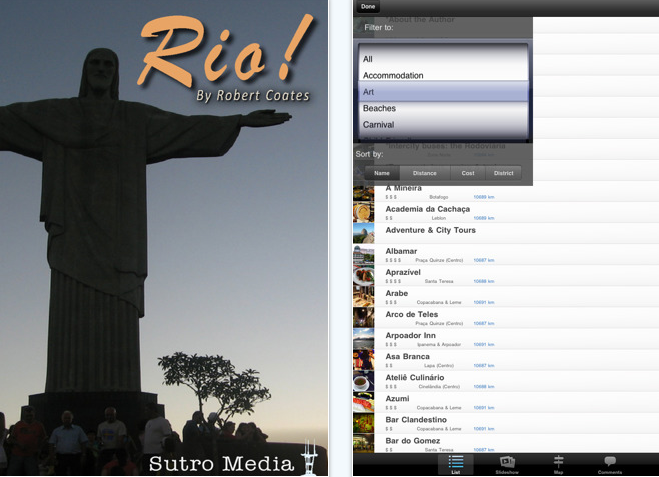Screen dimensions: 659x477
Task: Tap the Arco de Teles thumbnail
Action: point(364,317)
